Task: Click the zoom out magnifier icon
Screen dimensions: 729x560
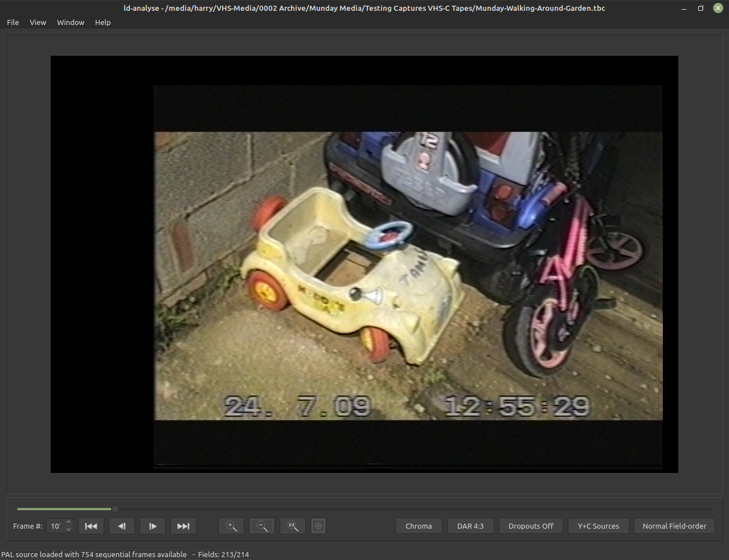Action: 262,526
